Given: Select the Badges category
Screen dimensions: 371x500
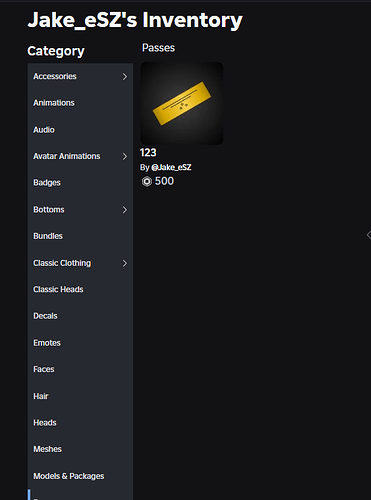Looking at the screenshot, I should click(80, 183).
